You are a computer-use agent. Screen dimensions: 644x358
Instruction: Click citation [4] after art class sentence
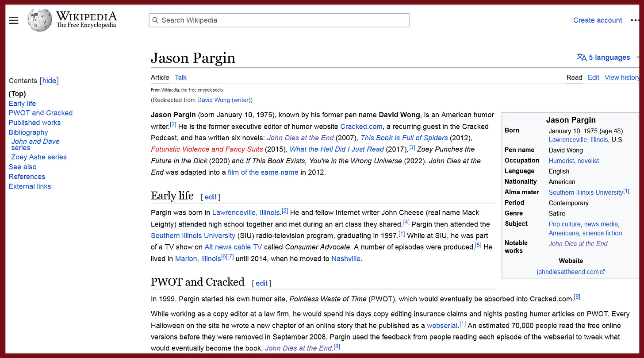click(406, 222)
